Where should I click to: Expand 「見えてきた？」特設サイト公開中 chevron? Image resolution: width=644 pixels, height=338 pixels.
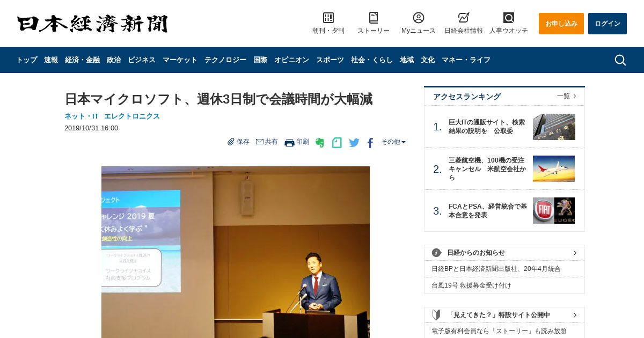point(575,315)
